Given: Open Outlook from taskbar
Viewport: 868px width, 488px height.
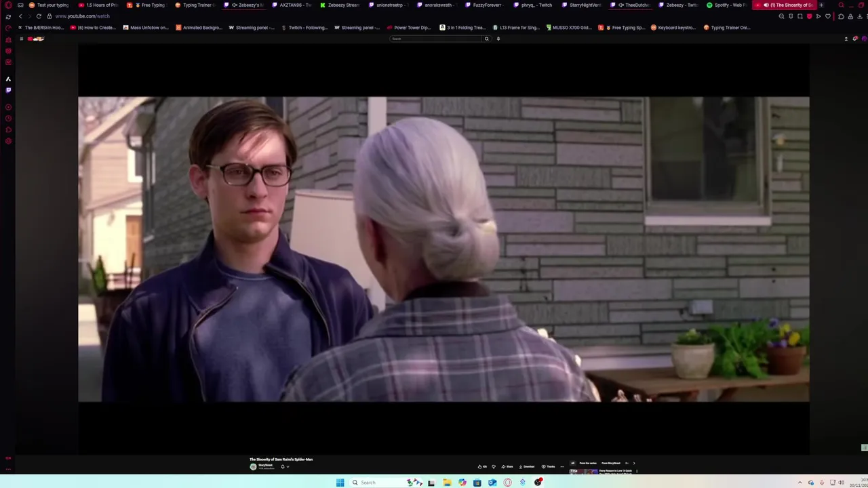Looking at the screenshot, I should coord(492,483).
